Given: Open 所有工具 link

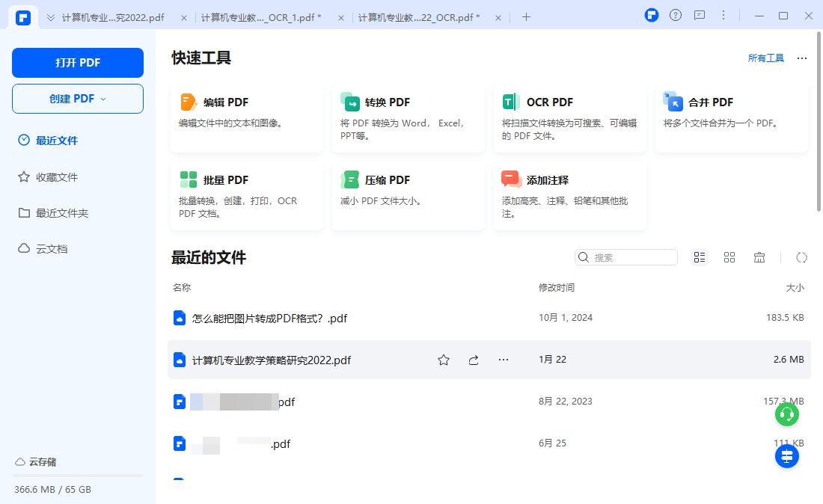Looking at the screenshot, I should pos(765,58).
